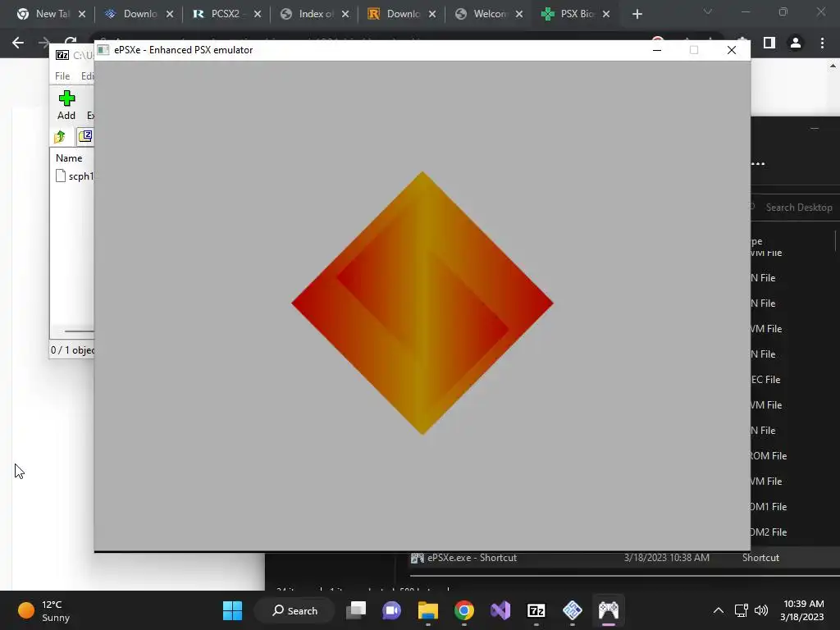Switch to the PCSX2 browser tab
The width and height of the screenshot is (840, 630).
tap(226, 14)
